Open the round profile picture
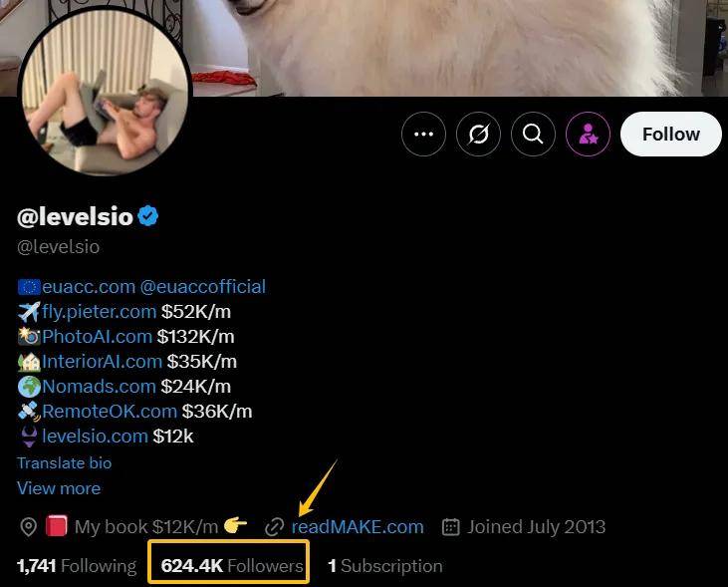The width and height of the screenshot is (728, 587). click(105, 92)
